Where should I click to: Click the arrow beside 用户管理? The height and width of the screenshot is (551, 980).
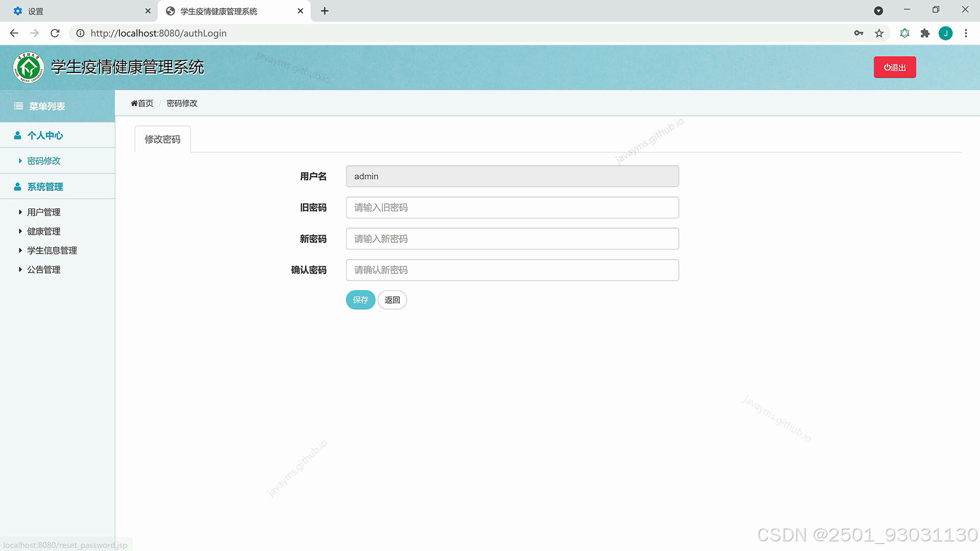(20, 212)
